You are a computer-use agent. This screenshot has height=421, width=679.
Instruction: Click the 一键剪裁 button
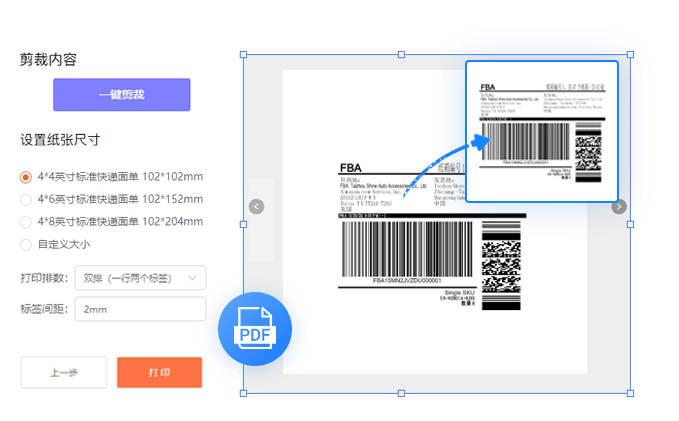tap(122, 94)
